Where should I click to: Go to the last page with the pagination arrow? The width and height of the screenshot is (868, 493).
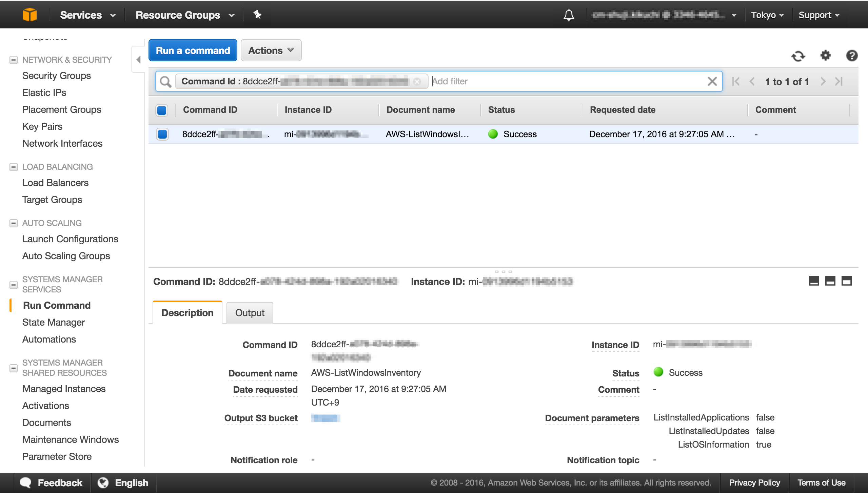coord(840,81)
